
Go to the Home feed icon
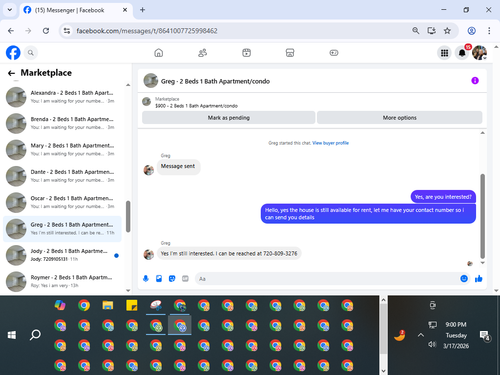(x=159, y=53)
